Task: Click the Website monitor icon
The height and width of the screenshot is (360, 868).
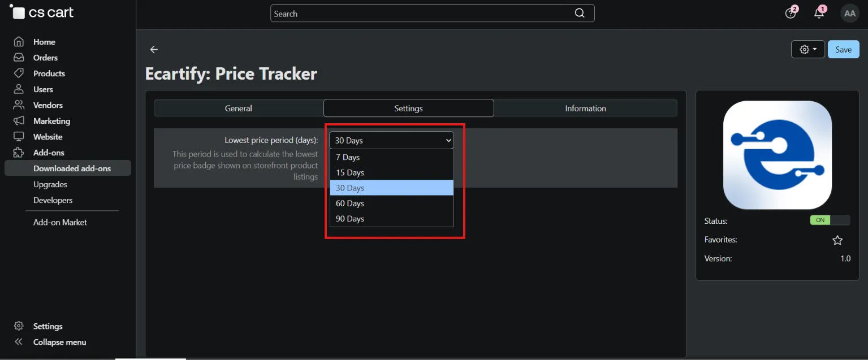Action: tap(19, 137)
